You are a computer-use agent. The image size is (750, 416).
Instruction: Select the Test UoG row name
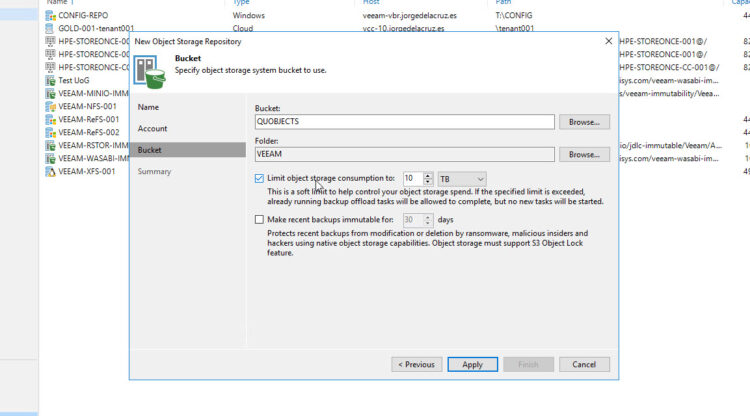[x=74, y=80]
